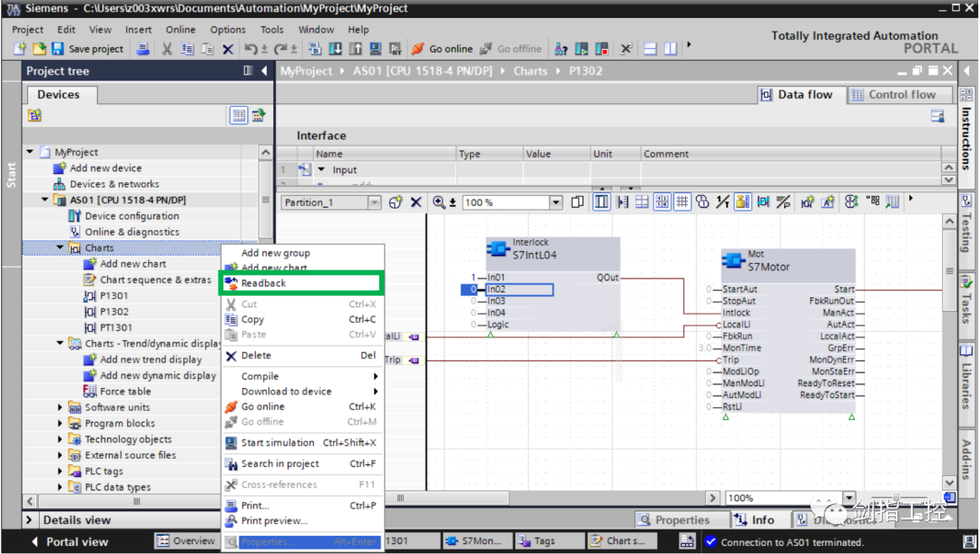Open the Options menu in menu bar
This screenshot has width=980, height=554.
pyautogui.click(x=228, y=29)
